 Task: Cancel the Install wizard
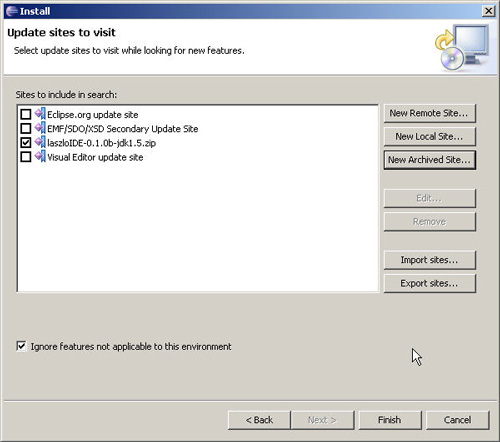click(x=458, y=420)
